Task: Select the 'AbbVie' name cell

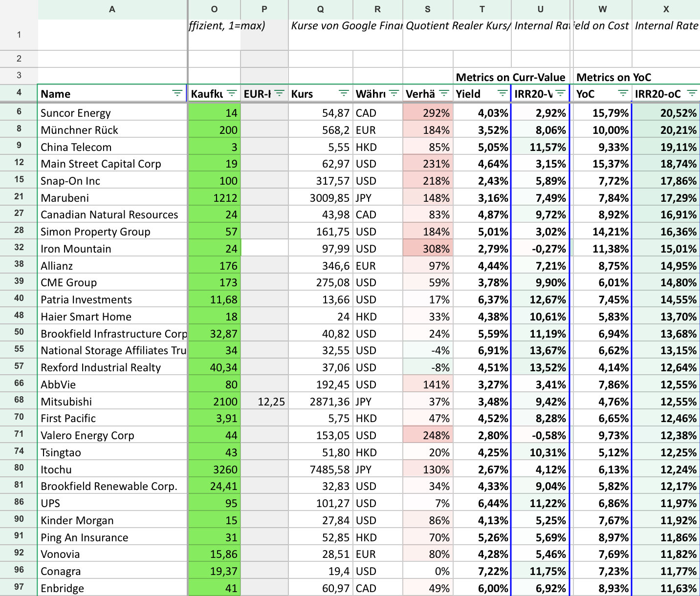Action: tap(112, 384)
